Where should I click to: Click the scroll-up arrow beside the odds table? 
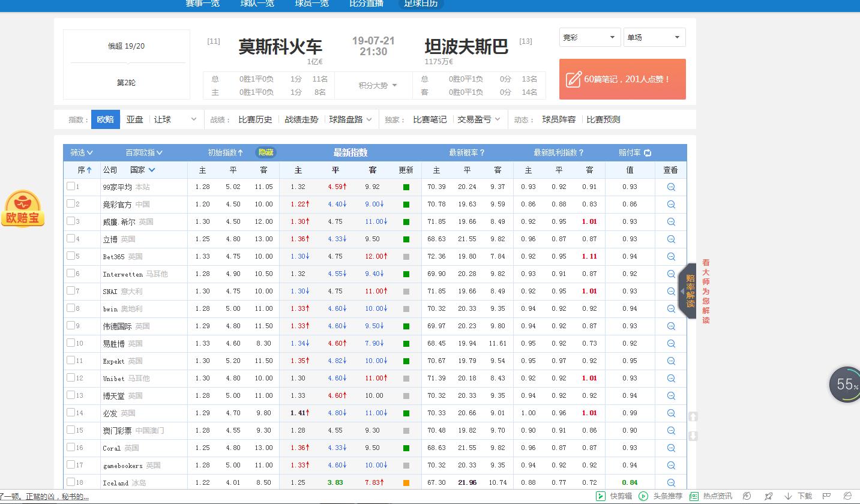693,416
